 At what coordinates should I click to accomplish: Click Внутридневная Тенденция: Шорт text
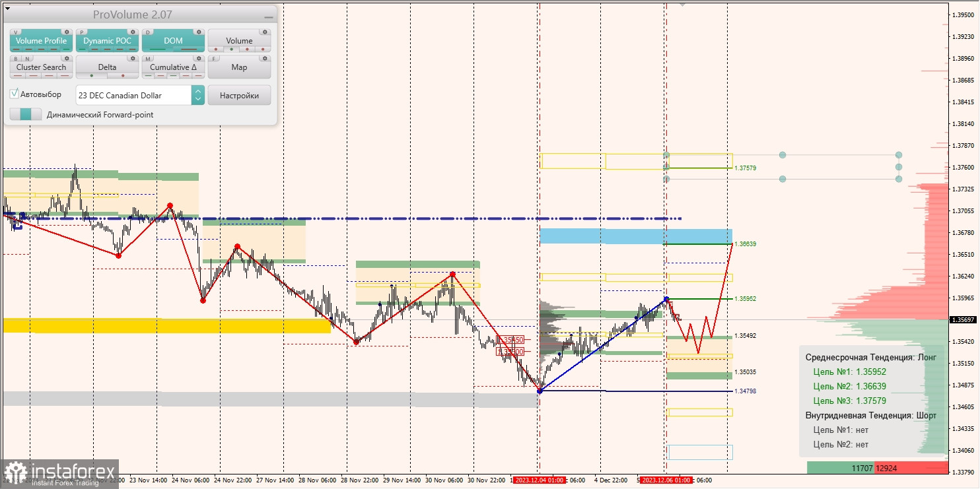[871, 416]
